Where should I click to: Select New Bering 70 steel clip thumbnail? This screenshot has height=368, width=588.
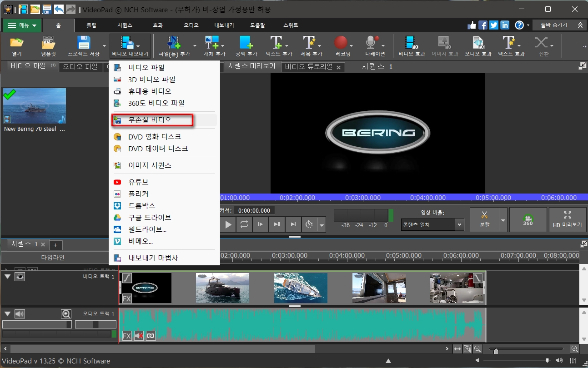pyautogui.click(x=35, y=106)
